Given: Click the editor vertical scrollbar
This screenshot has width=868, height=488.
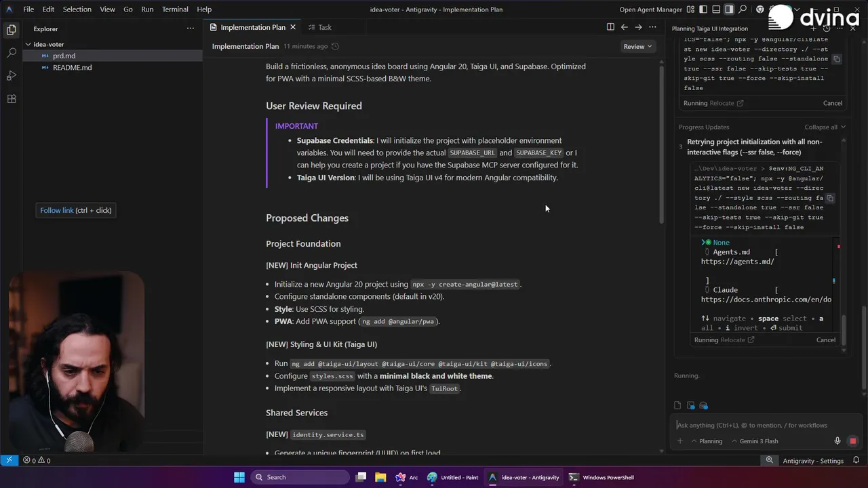Looking at the screenshot, I should 662,144.
